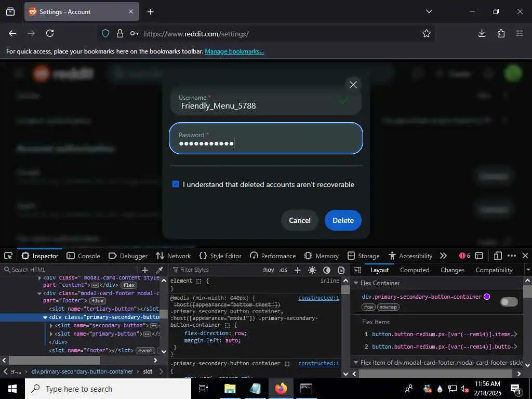The width and height of the screenshot is (532, 399).
Task: Expand the secondary-button slot node
Action: [51, 325]
